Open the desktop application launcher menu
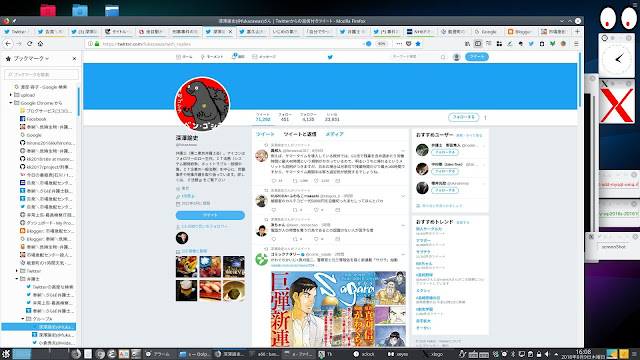 click(x=5, y=354)
